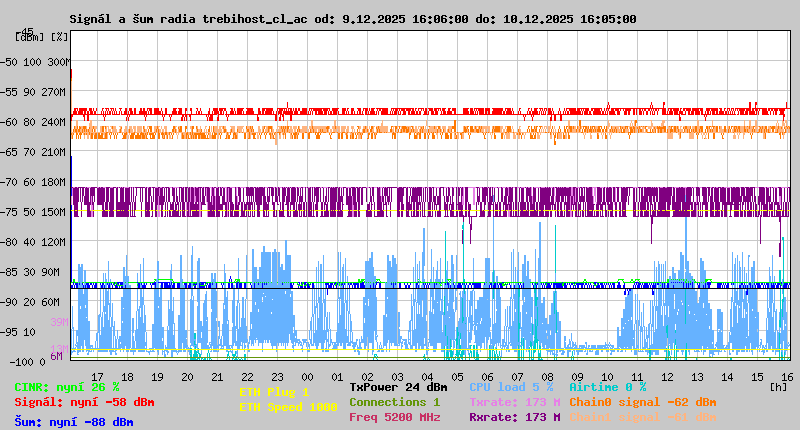Click the 23 hour mark on time axis

coord(277,376)
